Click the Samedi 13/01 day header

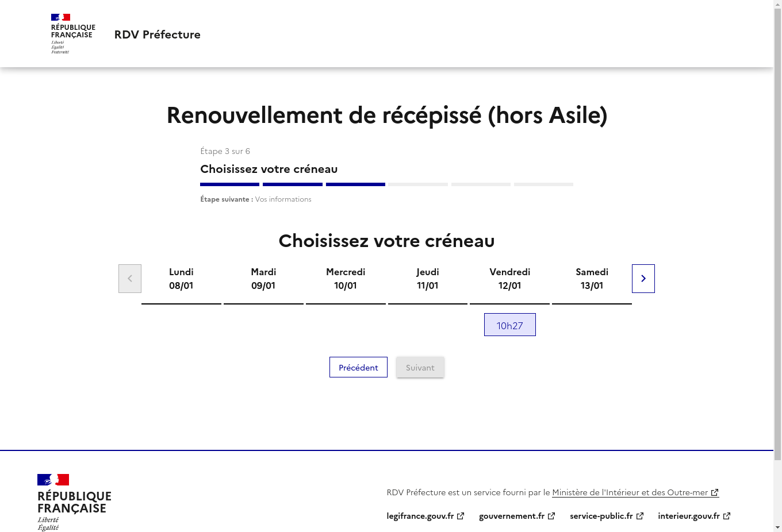(592, 279)
